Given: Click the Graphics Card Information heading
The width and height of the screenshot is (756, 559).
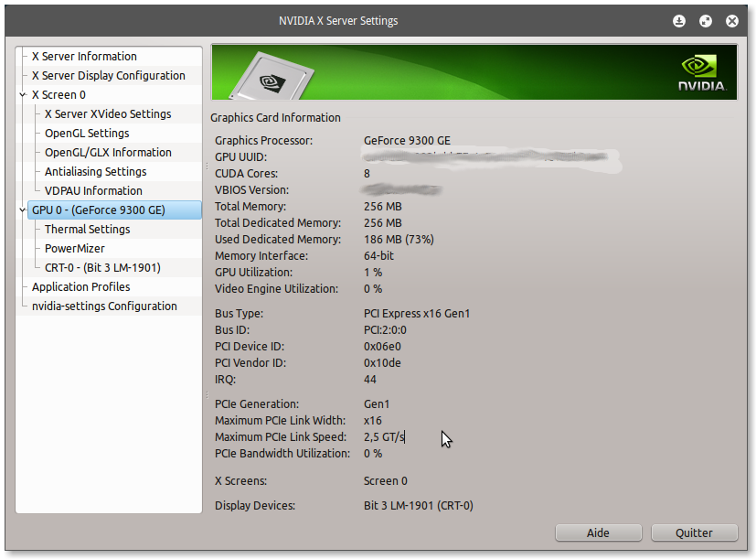Looking at the screenshot, I should click(275, 118).
